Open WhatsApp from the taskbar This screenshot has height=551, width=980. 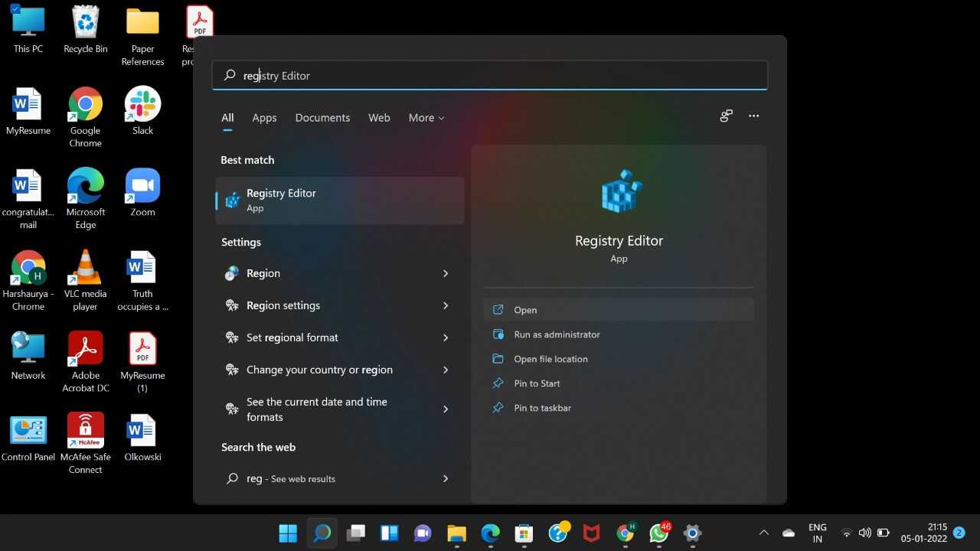658,533
